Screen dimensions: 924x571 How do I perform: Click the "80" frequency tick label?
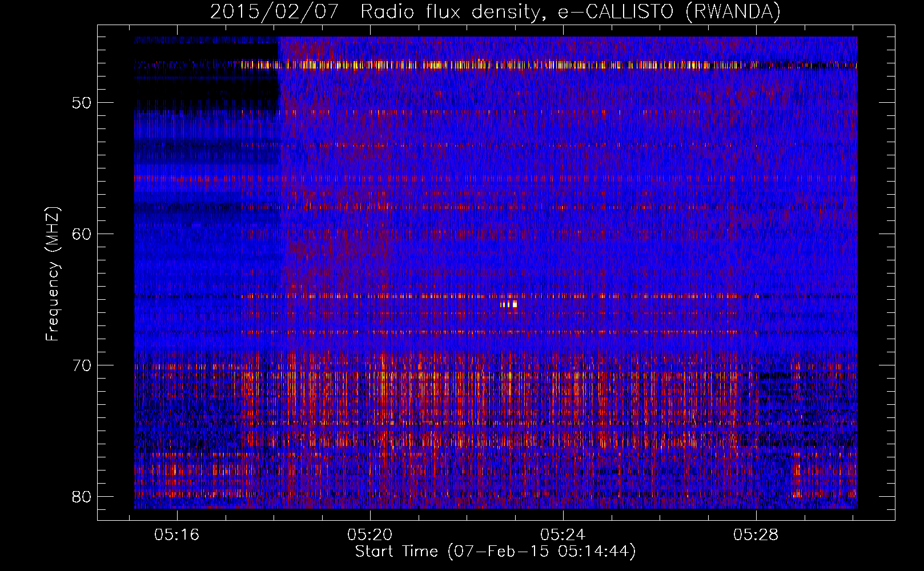(x=82, y=497)
